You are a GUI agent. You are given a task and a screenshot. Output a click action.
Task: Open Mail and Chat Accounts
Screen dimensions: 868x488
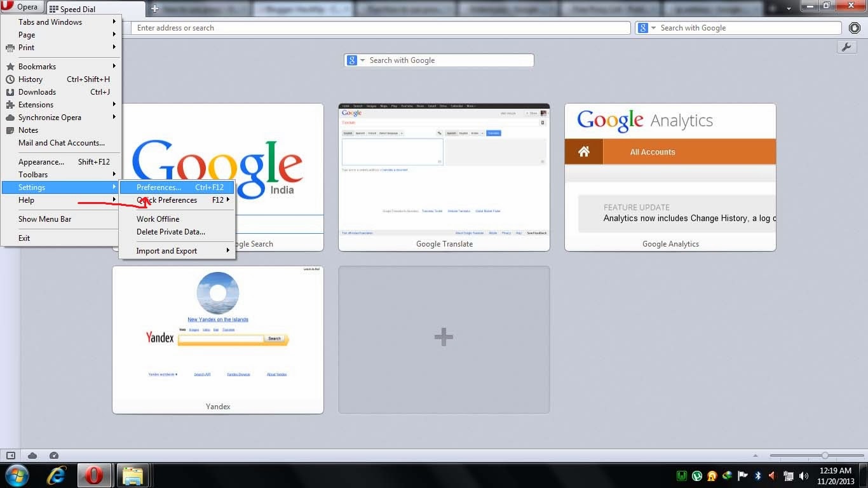click(61, 143)
